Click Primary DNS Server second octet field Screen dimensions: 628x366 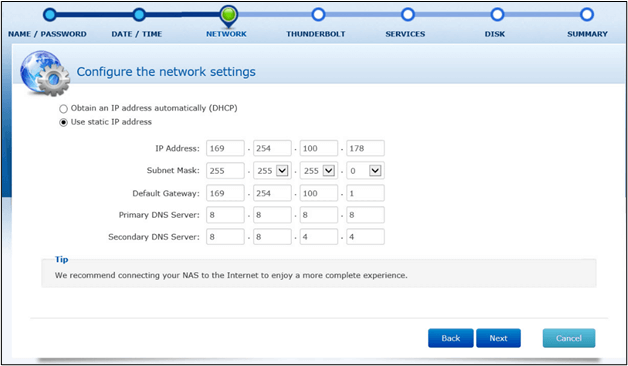(272, 215)
